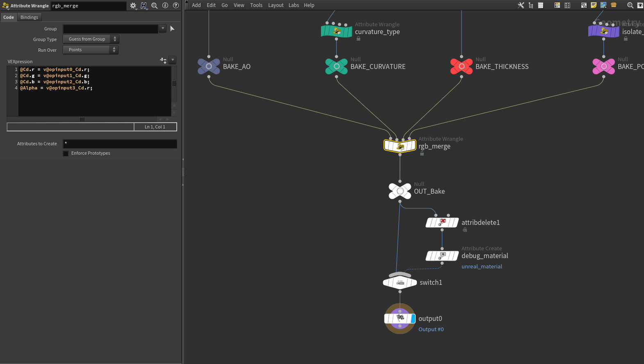
Task: Select the output0 node
Action: click(400, 318)
